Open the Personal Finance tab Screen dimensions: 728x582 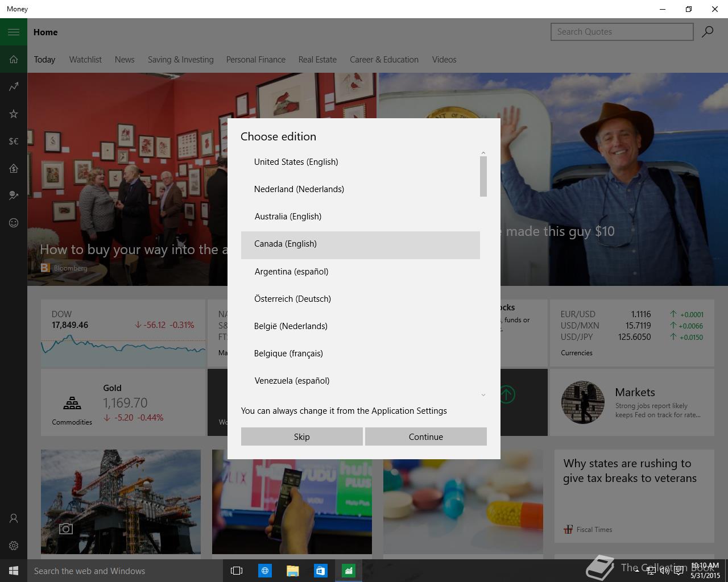pos(256,60)
